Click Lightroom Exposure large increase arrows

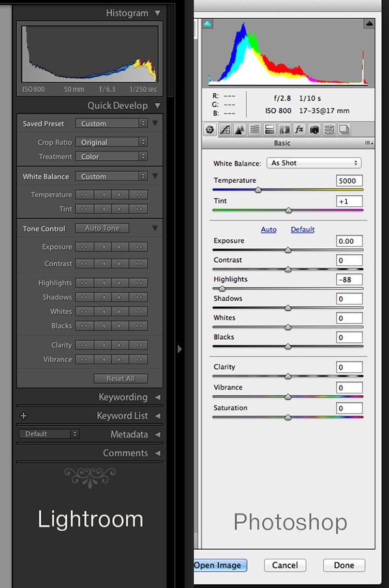click(x=139, y=247)
